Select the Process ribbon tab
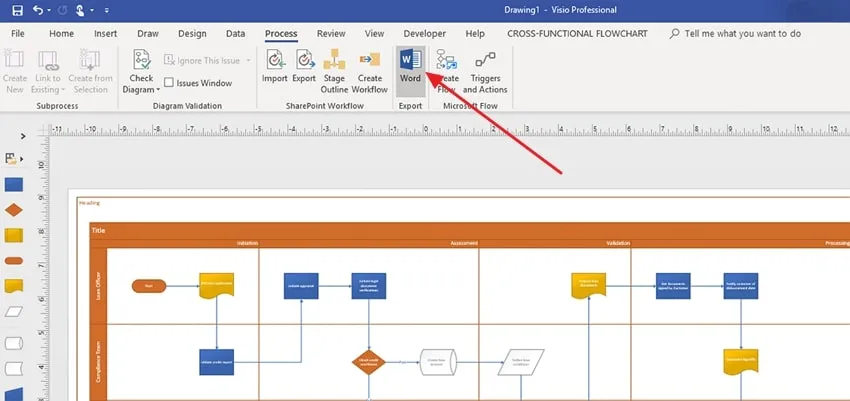The height and width of the screenshot is (401, 850). (x=281, y=34)
